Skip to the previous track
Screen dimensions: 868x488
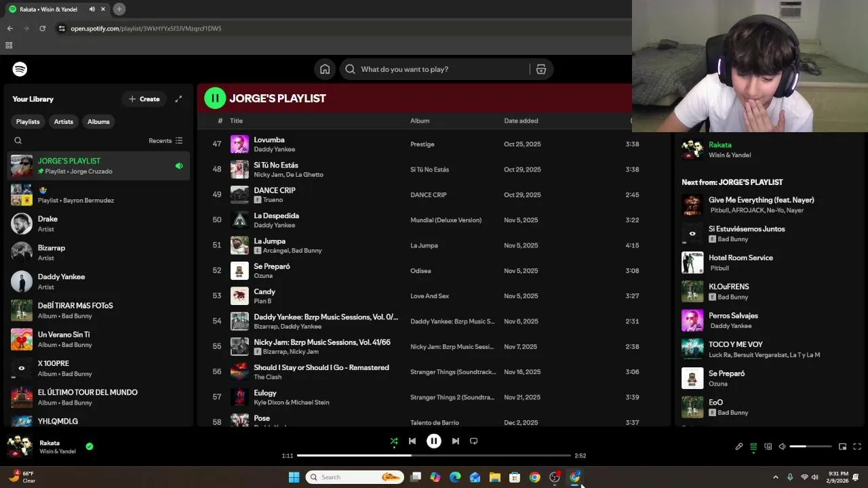tap(412, 441)
